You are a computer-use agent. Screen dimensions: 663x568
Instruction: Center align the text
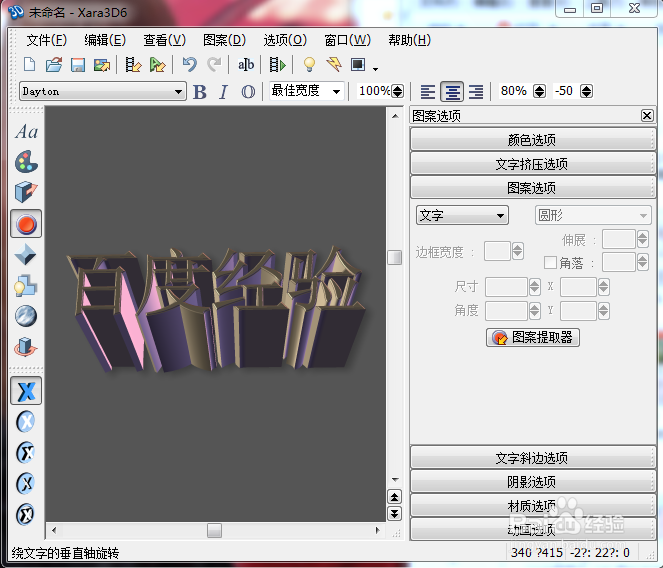tap(452, 92)
